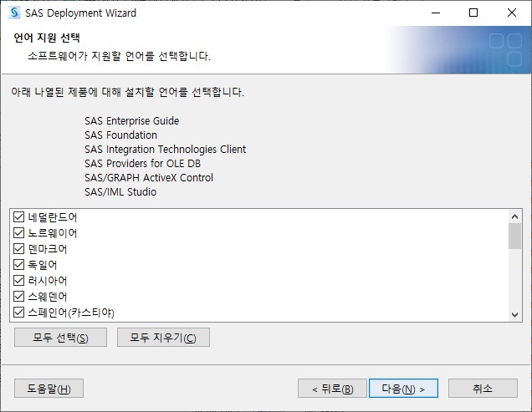
Task: Go back with < 뒤로(B) button
Action: pos(332,389)
